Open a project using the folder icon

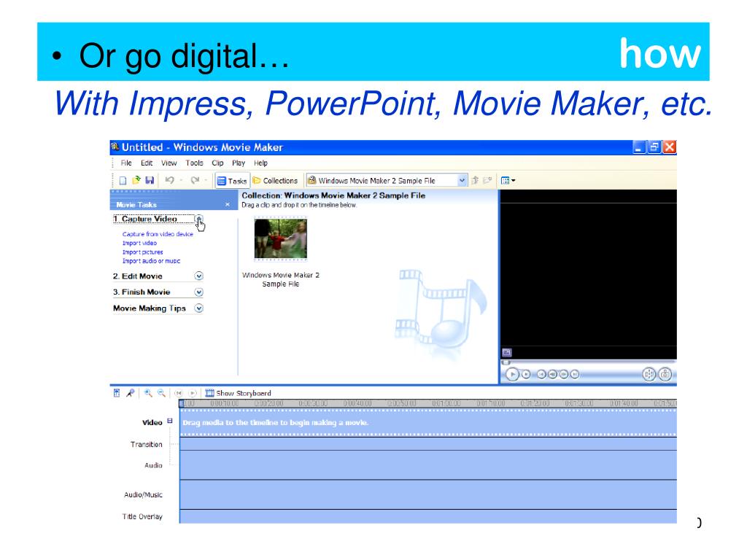coord(136,180)
